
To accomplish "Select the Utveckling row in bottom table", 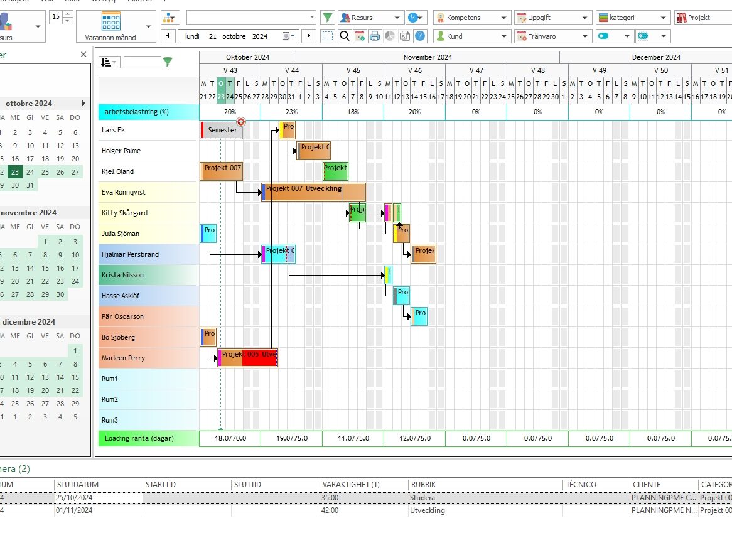I will point(366,510).
